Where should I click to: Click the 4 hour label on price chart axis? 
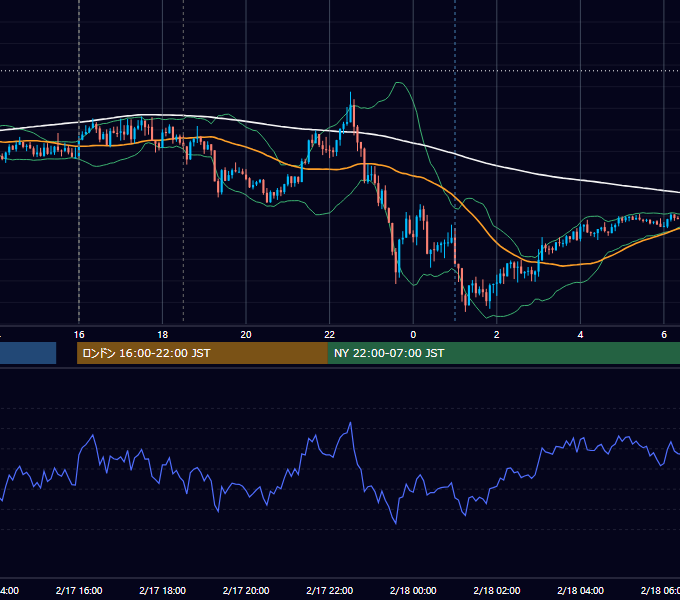580,335
